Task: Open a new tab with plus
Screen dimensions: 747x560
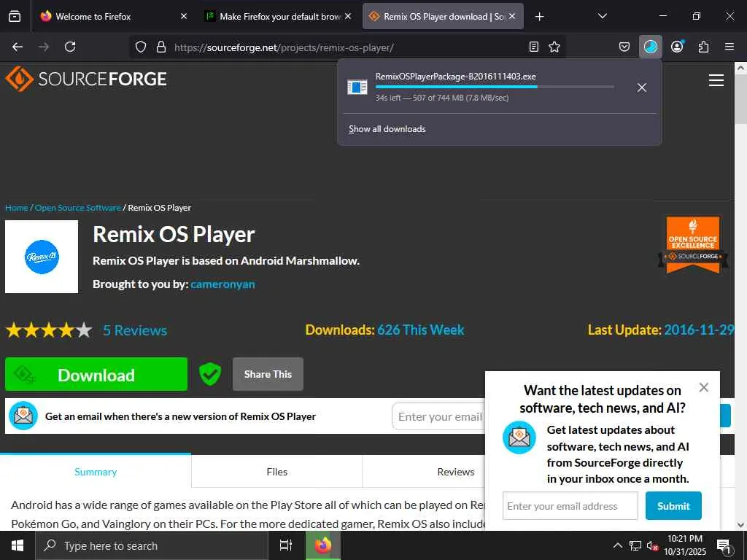Action: click(x=539, y=17)
